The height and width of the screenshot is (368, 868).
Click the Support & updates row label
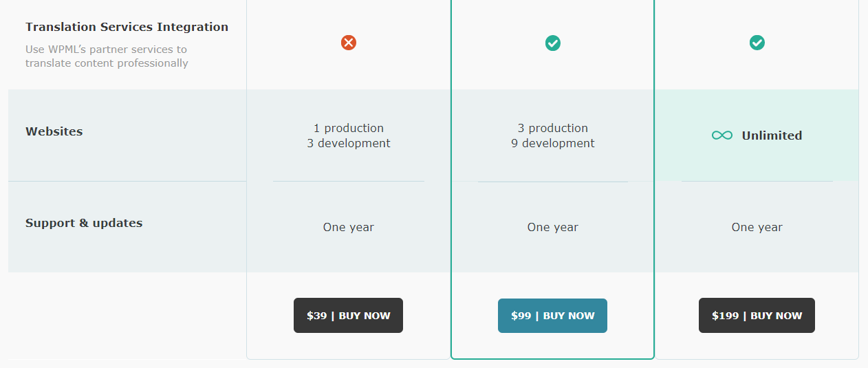click(84, 223)
